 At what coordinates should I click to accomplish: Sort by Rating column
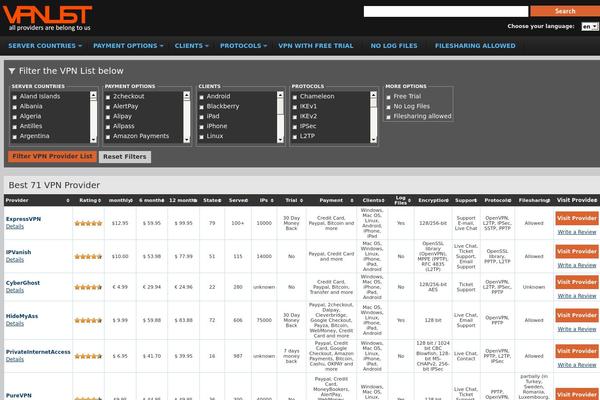coord(90,201)
